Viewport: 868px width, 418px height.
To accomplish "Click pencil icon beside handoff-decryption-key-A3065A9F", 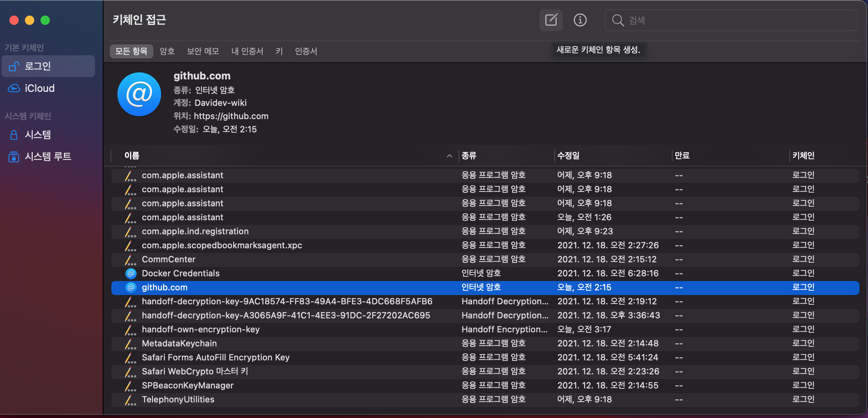I will coord(130,316).
